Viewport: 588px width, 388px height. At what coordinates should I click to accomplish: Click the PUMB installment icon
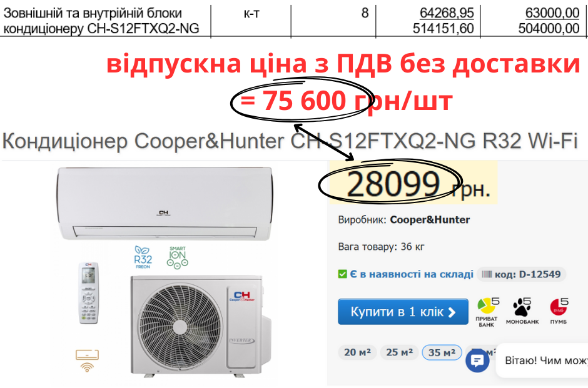[559, 307]
